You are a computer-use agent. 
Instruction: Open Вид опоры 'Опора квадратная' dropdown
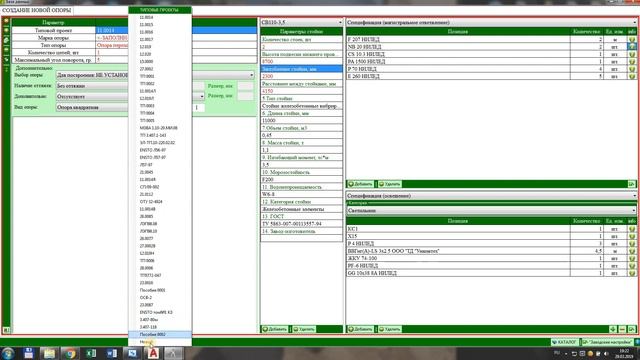click(x=92, y=107)
